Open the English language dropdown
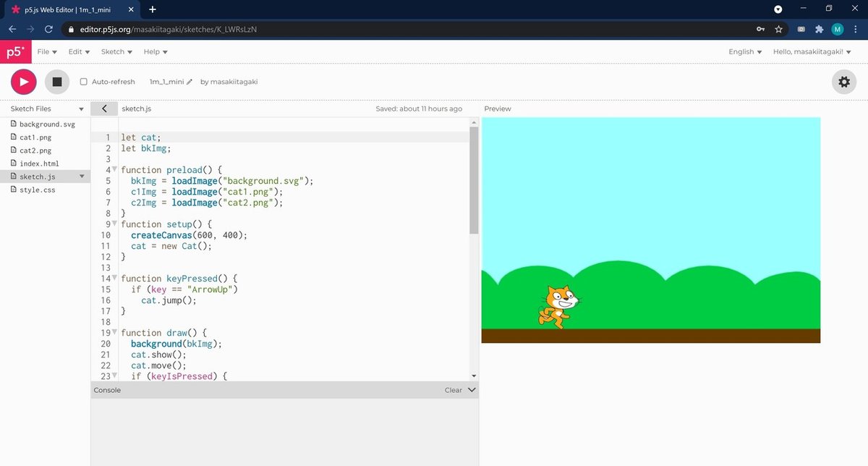 coord(746,52)
